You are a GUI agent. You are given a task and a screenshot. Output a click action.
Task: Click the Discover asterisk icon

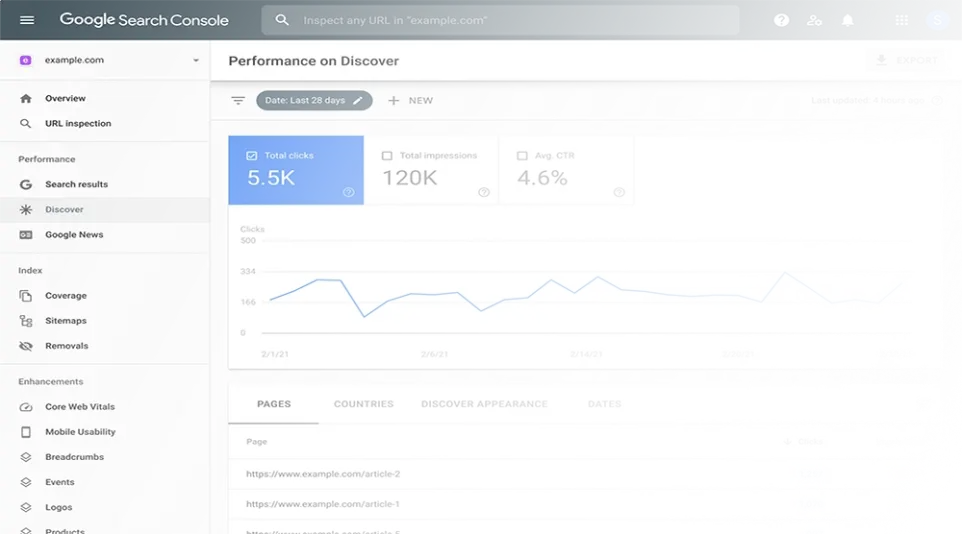(26, 209)
